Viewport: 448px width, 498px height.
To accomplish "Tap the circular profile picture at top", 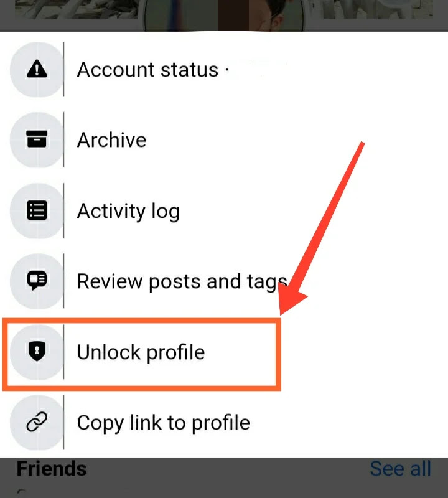I will pos(224,16).
